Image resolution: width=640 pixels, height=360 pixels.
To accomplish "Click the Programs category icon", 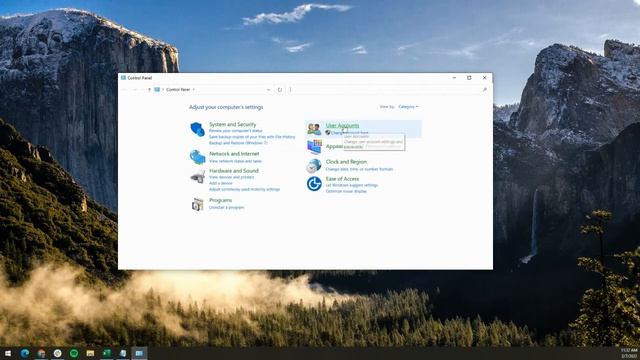I will 198,204.
